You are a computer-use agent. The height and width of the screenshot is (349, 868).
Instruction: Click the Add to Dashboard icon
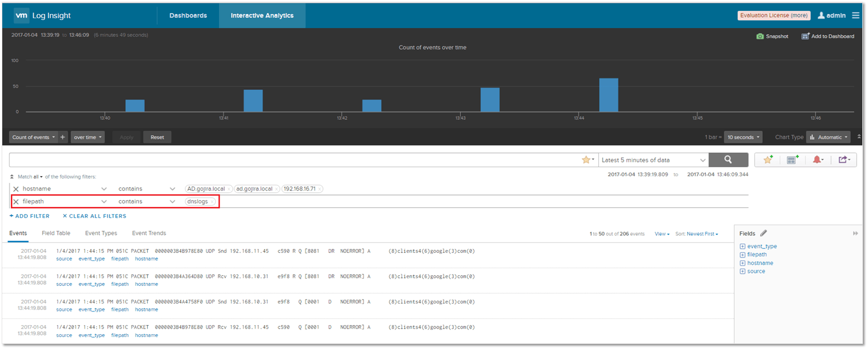805,36
